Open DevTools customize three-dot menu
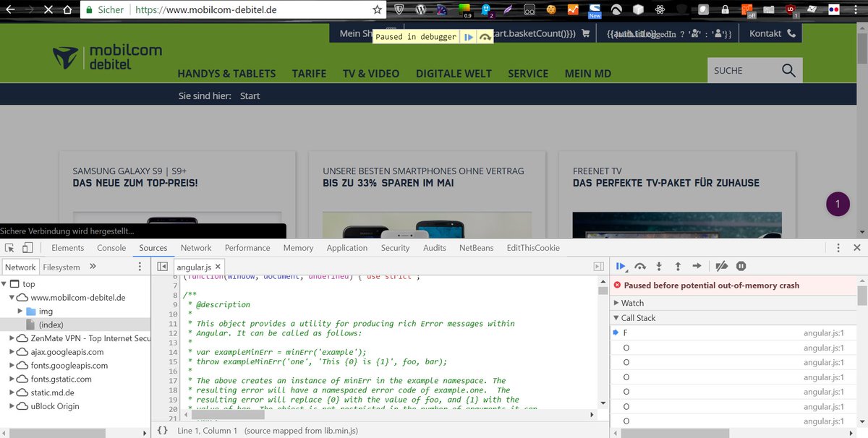This screenshot has width=868, height=438. tap(838, 248)
